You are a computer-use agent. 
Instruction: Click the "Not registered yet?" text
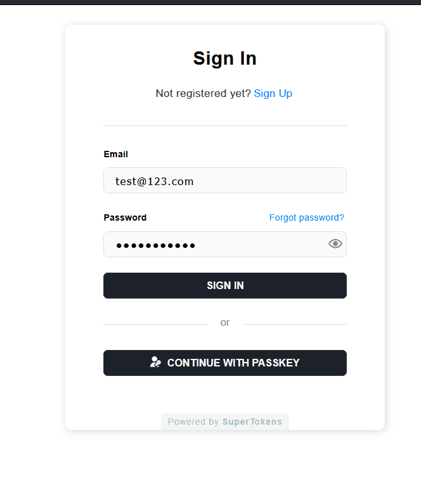pyautogui.click(x=203, y=94)
